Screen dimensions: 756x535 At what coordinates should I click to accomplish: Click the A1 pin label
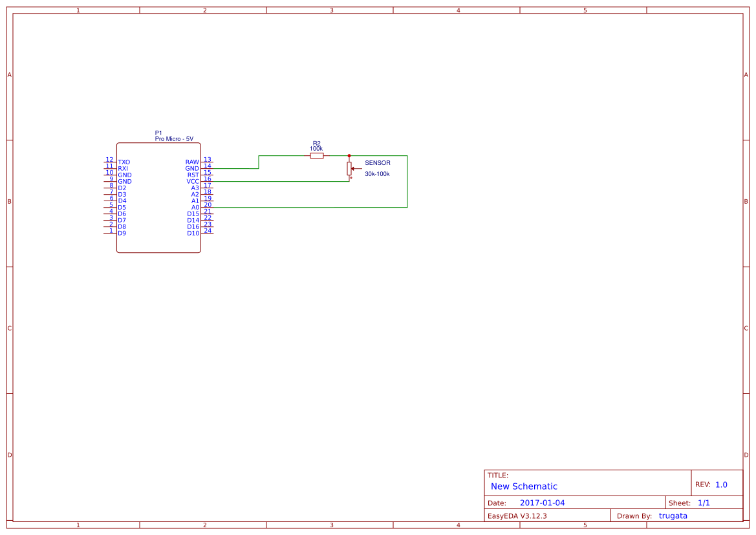tap(195, 201)
